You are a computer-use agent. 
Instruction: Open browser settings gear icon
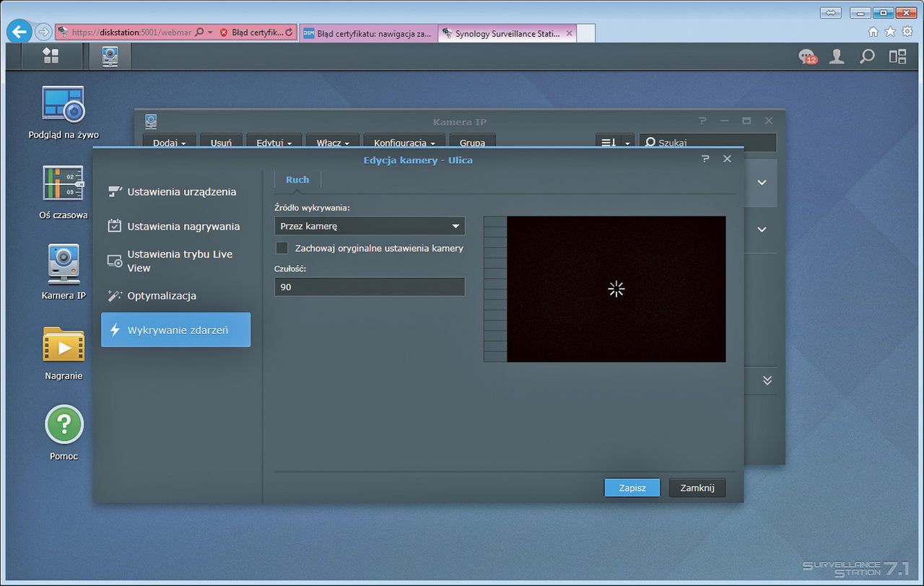pos(907,32)
